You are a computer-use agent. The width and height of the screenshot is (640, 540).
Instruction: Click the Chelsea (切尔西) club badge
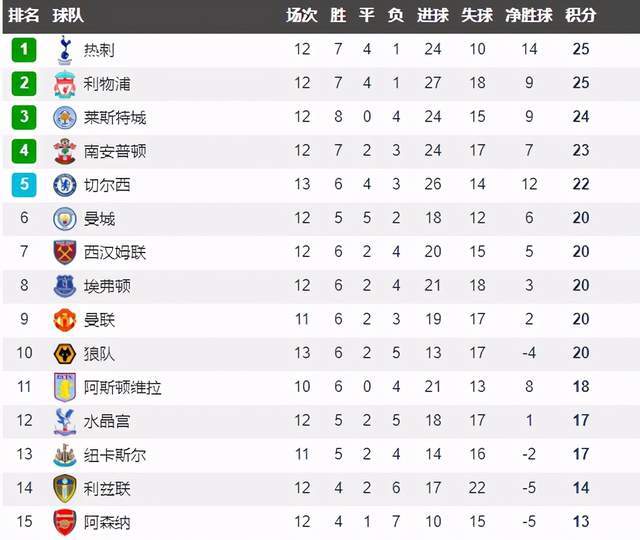click(65, 185)
